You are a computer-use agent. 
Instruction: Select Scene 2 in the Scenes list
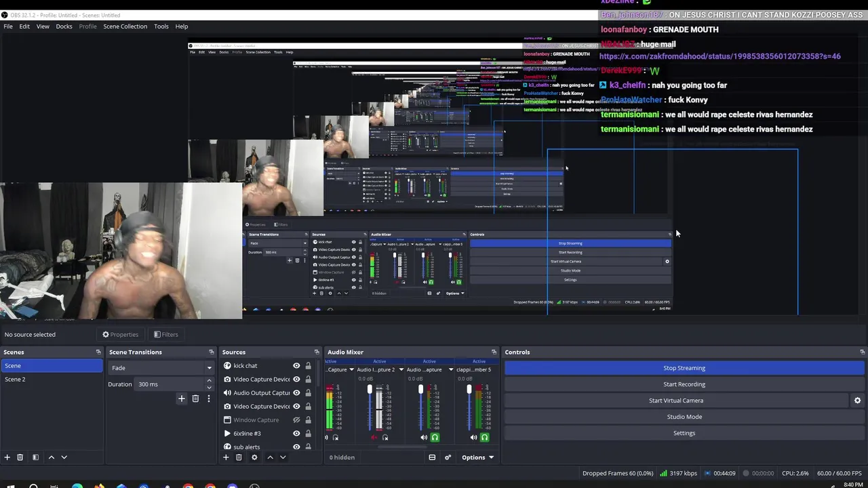click(x=51, y=380)
